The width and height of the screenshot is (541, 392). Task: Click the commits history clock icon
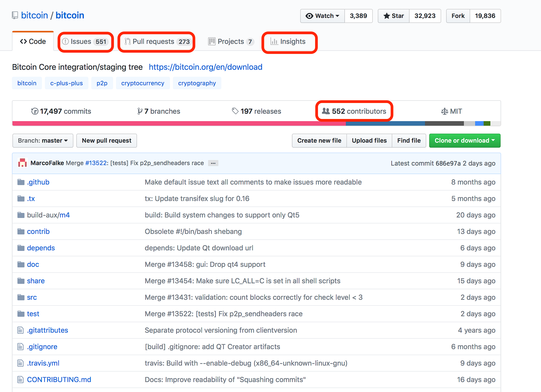click(x=35, y=111)
